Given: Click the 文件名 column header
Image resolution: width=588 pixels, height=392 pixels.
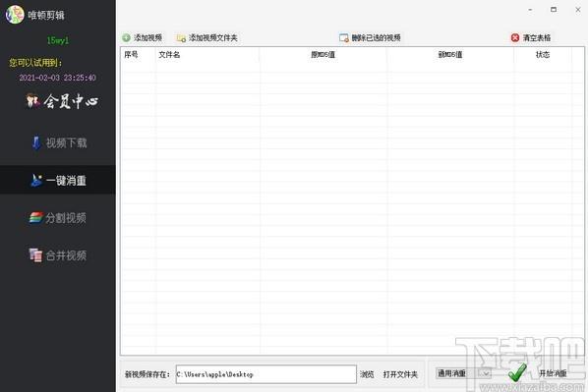Looking at the screenshot, I should click(169, 55).
